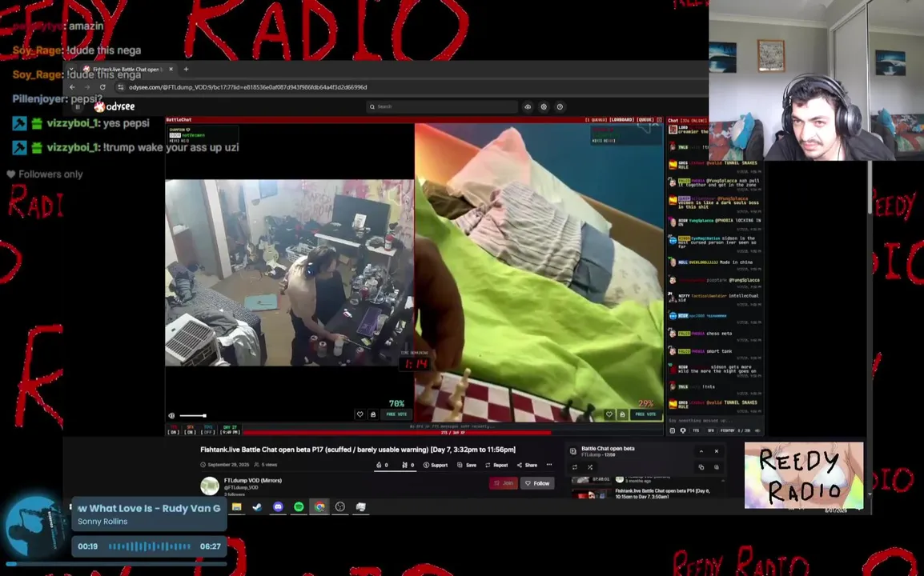Open the Odysee upload icon
The width and height of the screenshot is (924, 576).
click(528, 106)
